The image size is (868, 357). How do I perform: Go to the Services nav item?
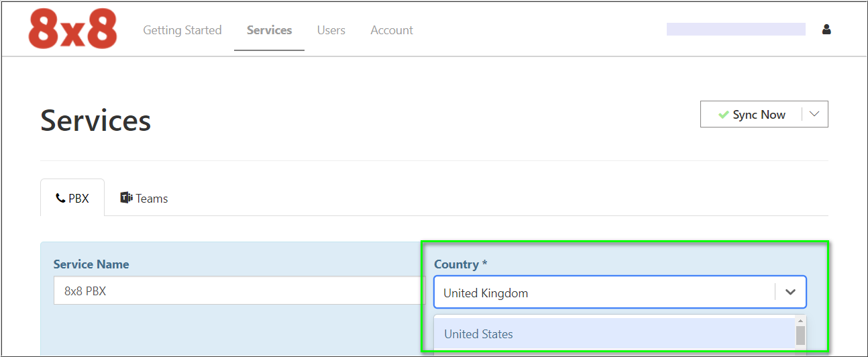click(270, 30)
